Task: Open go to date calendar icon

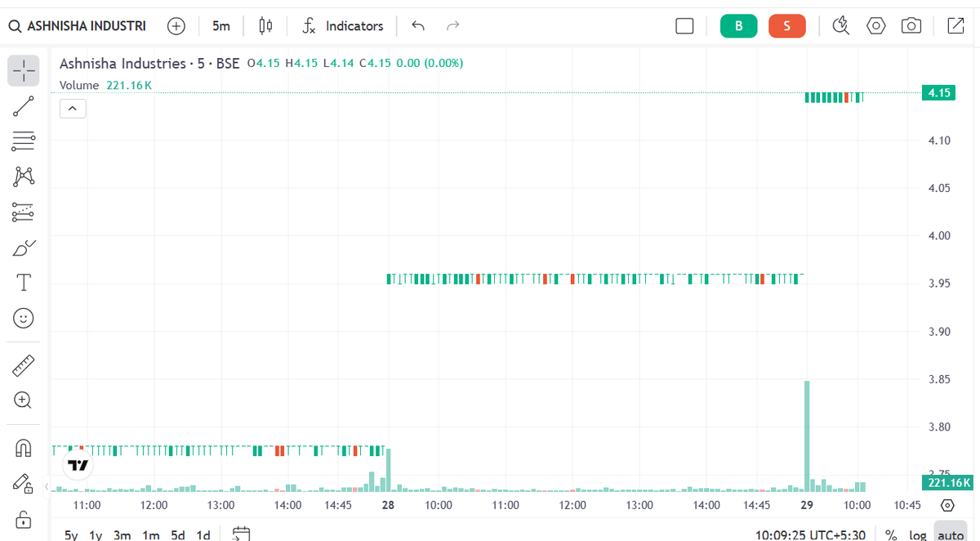Action: (x=241, y=534)
